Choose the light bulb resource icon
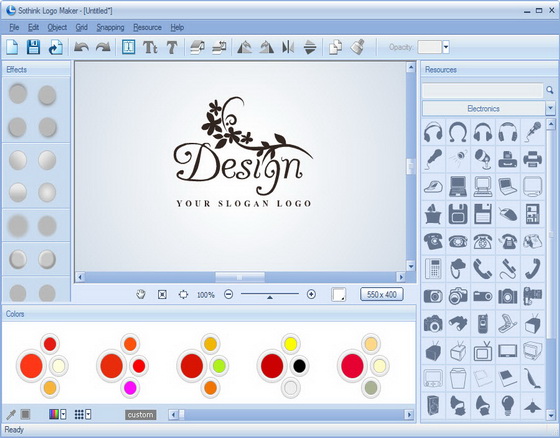 point(508,405)
